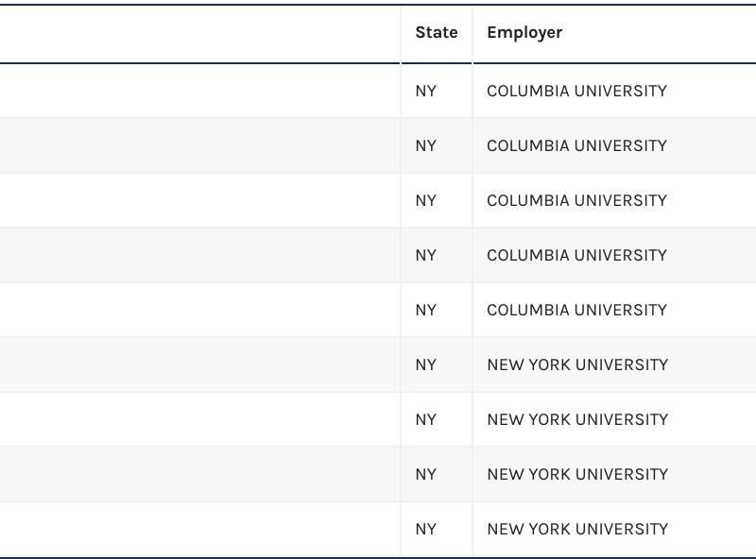
Task: Select the third NEW YORK UNIVERSITY employer cell
Action: coord(577,474)
